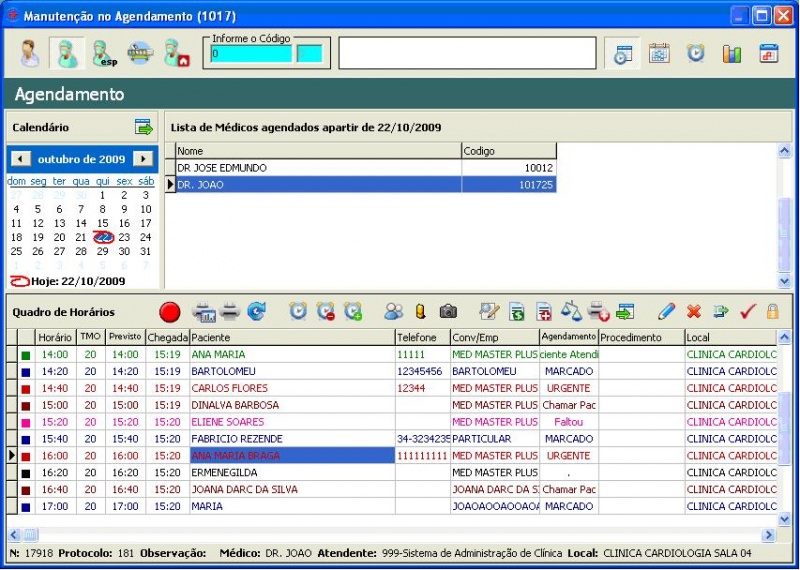Click the plain alarm clock icon in schedule toolbar
Viewport: 800px width, 570px height.
click(298, 311)
